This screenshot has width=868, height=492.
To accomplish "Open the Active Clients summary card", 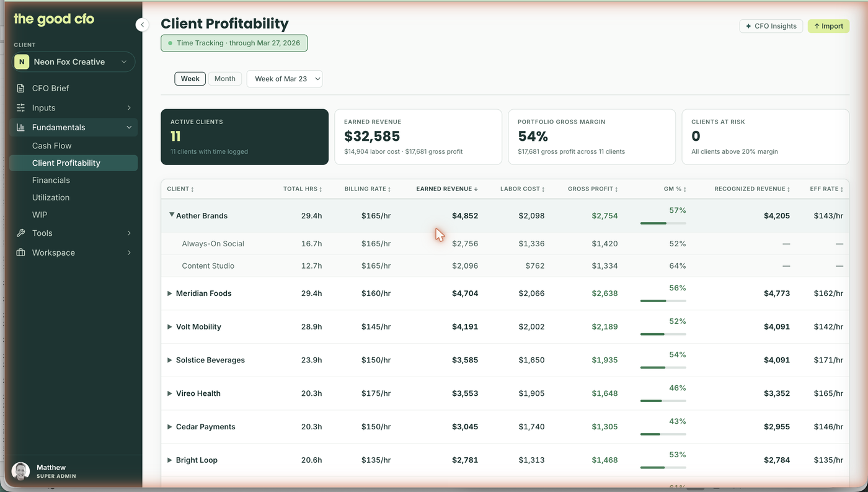I will tap(244, 137).
